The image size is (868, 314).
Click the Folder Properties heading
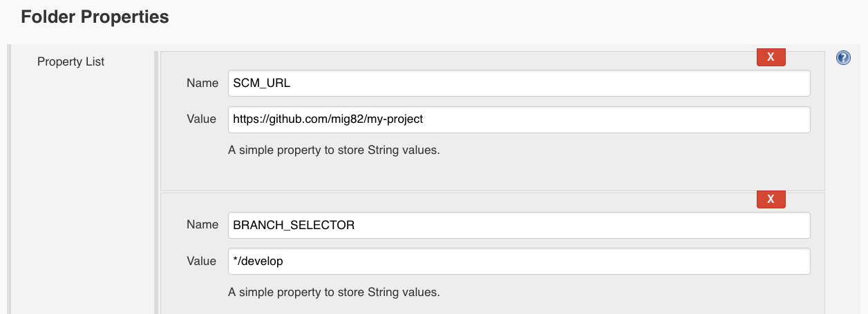[x=95, y=17]
